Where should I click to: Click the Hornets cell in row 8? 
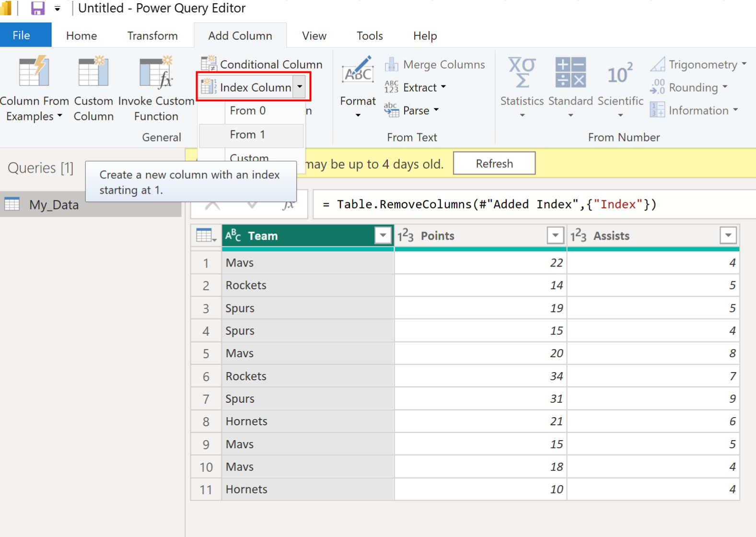pos(308,421)
